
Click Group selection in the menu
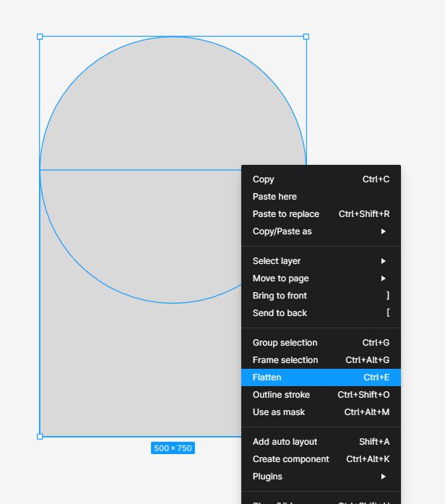[321, 343]
